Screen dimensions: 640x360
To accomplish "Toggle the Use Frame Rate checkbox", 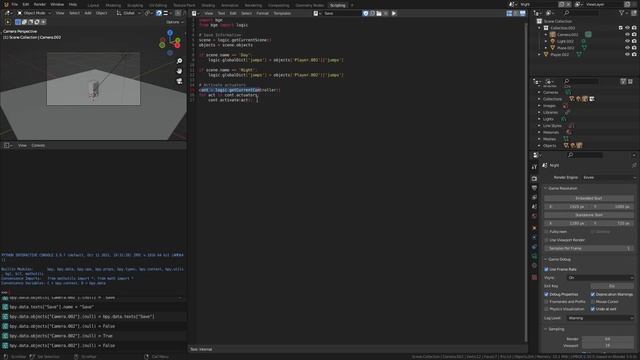I will [x=546, y=269].
